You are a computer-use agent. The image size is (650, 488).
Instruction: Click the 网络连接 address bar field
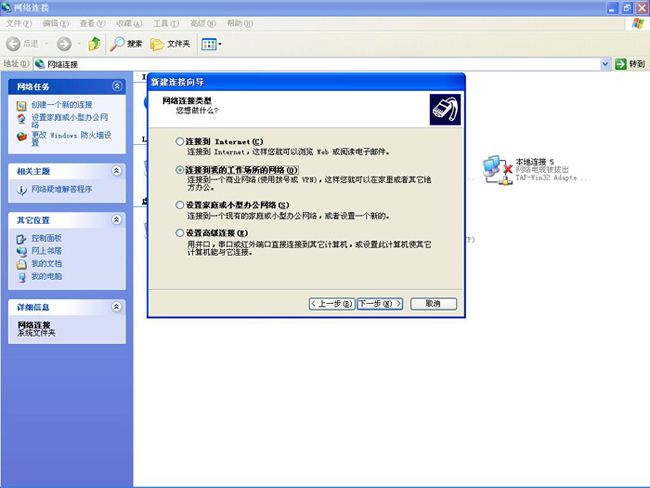click(320, 64)
